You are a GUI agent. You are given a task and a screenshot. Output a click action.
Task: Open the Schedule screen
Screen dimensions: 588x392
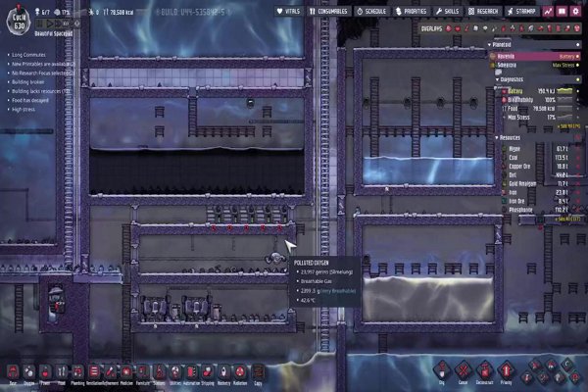371,11
